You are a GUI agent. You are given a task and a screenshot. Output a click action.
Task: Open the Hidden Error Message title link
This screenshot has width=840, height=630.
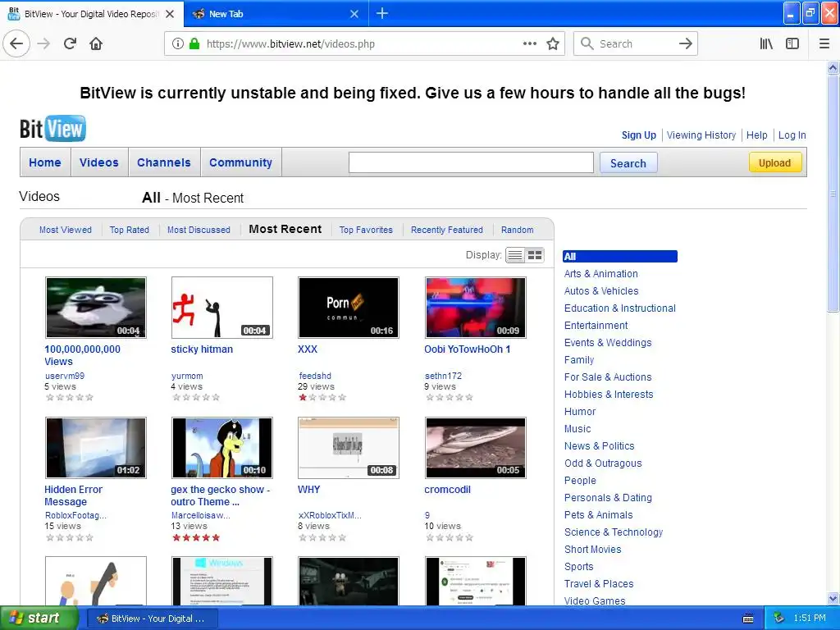pos(73,495)
